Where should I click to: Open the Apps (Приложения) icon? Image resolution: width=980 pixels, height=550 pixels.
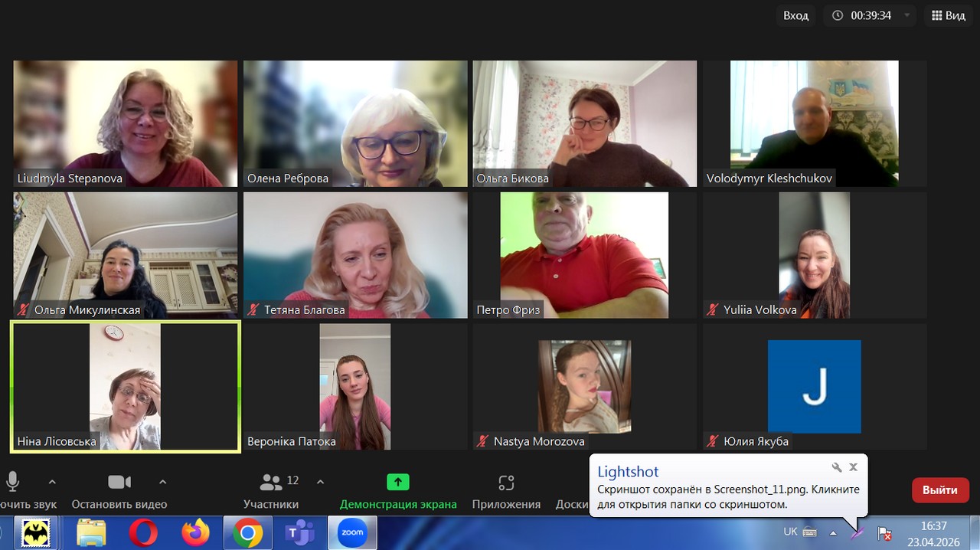pyautogui.click(x=506, y=483)
